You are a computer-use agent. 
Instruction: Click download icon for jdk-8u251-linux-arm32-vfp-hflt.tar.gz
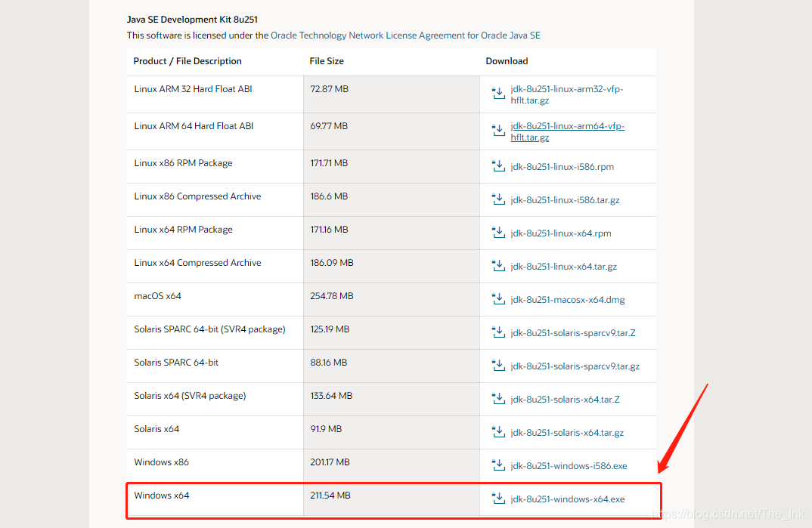click(498, 93)
